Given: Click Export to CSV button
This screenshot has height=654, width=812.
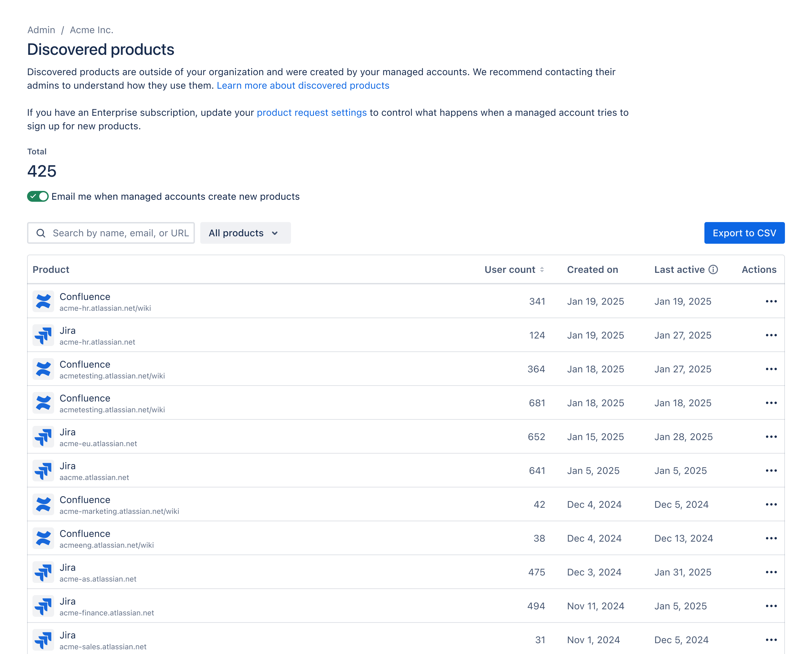Looking at the screenshot, I should coord(744,233).
